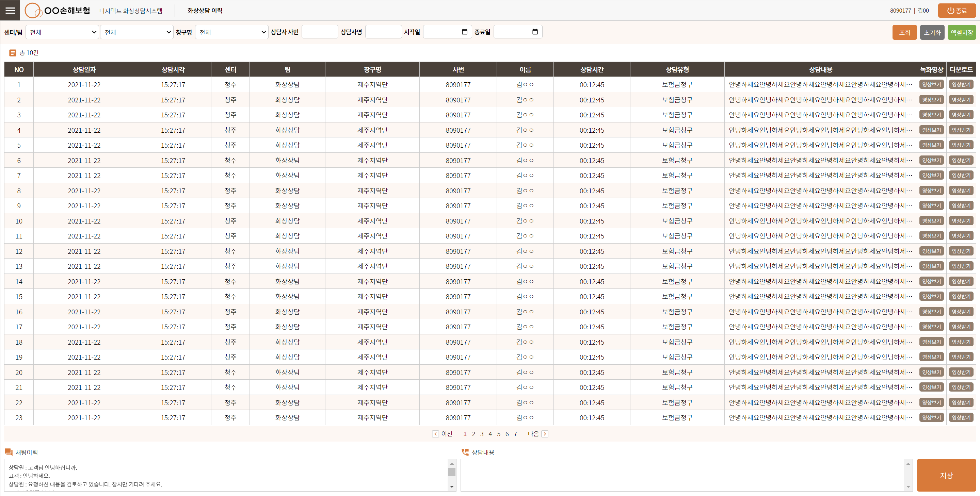Click the previous page arrow icon
The width and height of the screenshot is (980, 496).
pos(435,434)
